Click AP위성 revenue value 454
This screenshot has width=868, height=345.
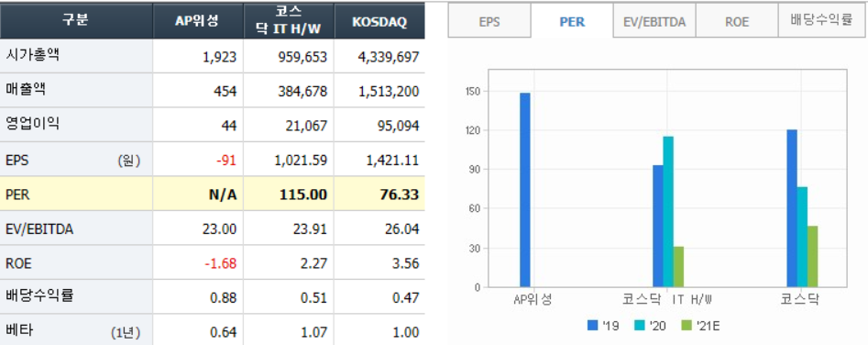point(225,92)
